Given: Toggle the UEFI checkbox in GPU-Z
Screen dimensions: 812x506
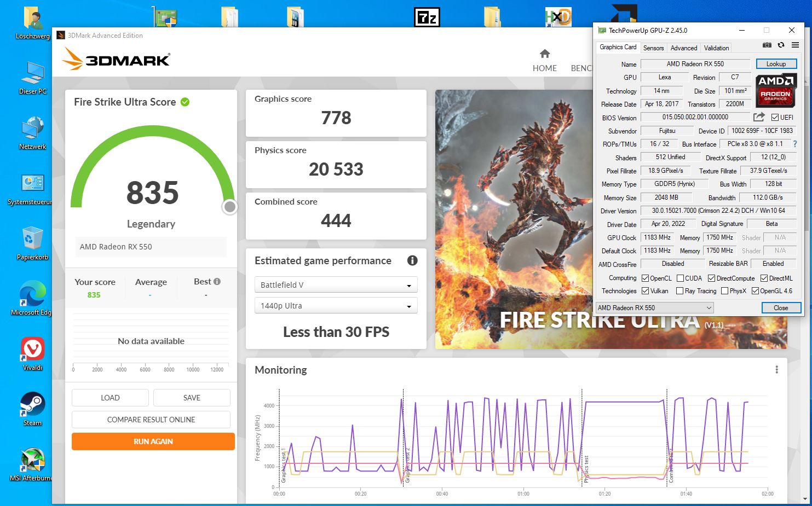Looking at the screenshot, I should 775,117.
